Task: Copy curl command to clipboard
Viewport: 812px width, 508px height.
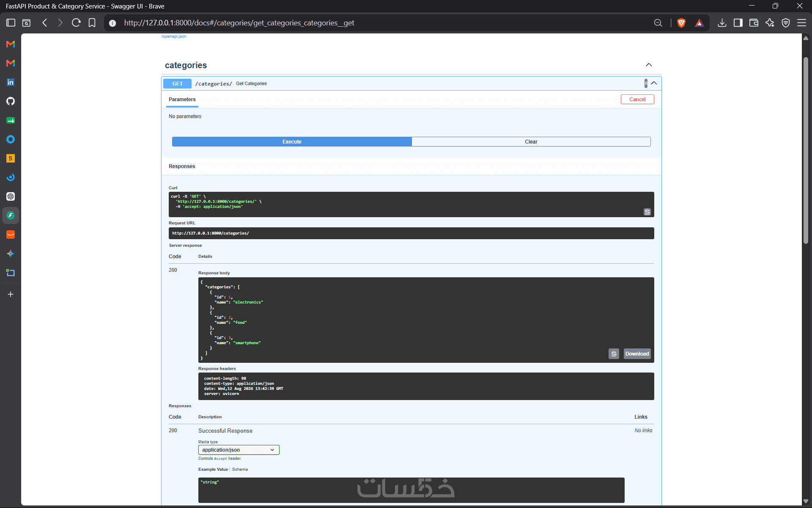Action: tap(647, 212)
